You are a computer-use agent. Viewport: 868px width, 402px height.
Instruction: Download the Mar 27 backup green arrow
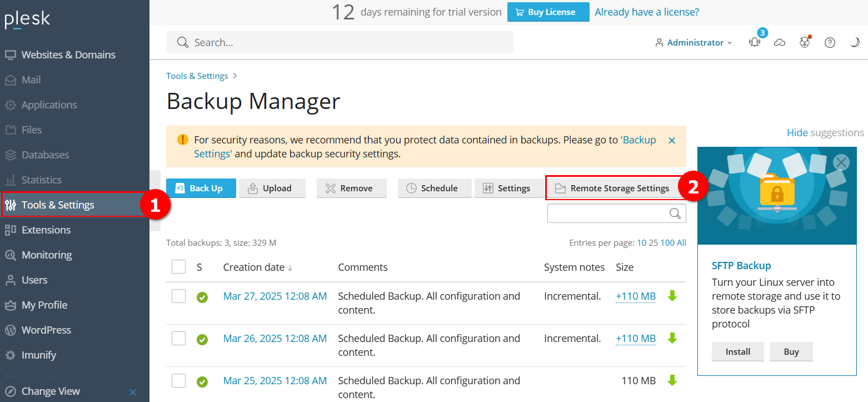coord(672,296)
